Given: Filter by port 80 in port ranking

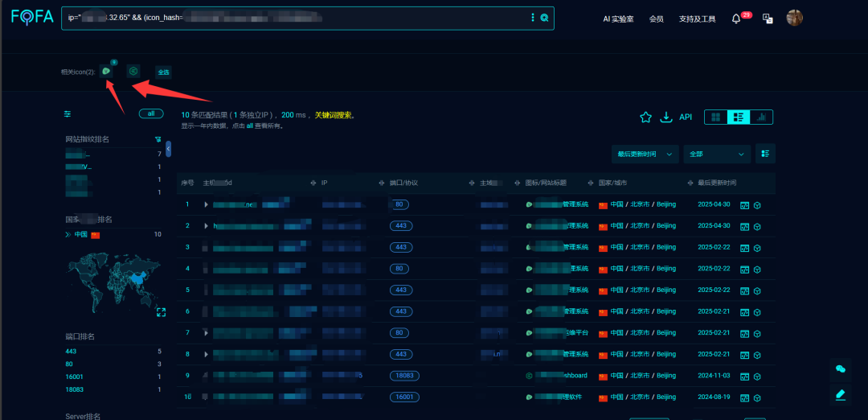Looking at the screenshot, I should [x=69, y=364].
